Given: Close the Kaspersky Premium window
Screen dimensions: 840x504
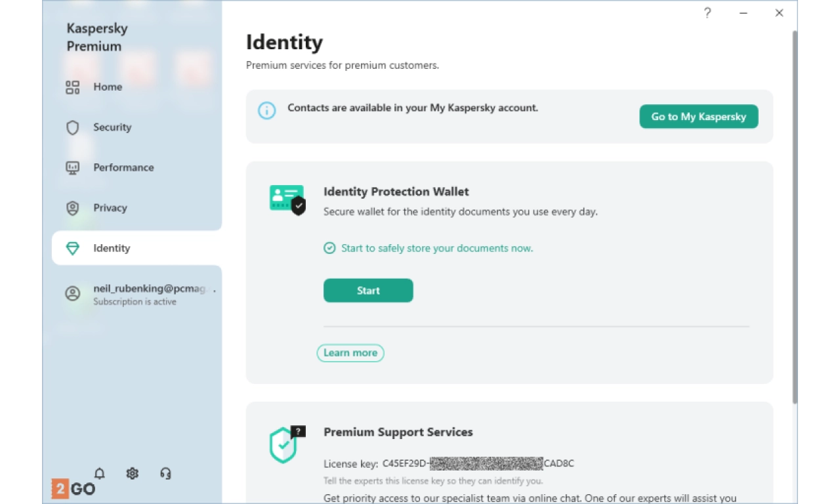Looking at the screenshot, I should [x=779, y=13].
